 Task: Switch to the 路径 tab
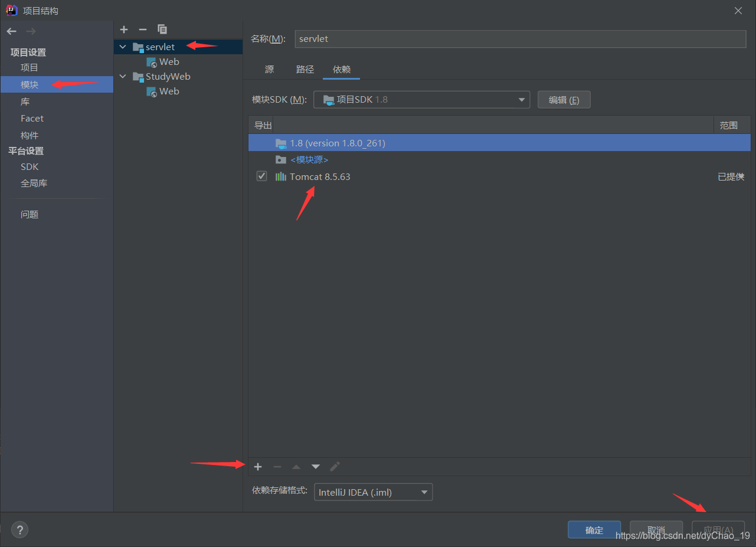click(x=305, y=70)
